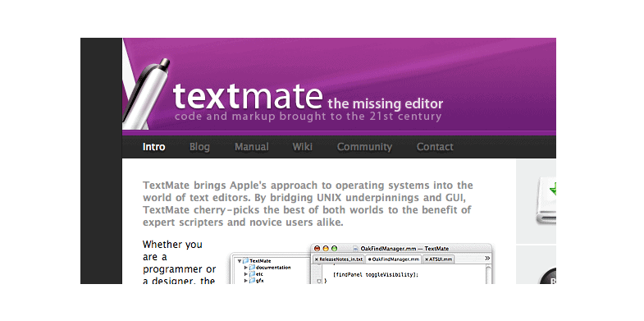The image size is (644, 321).
Task: Click the 'Whether you are a programmer' paragraph
Action: (179, 262)
